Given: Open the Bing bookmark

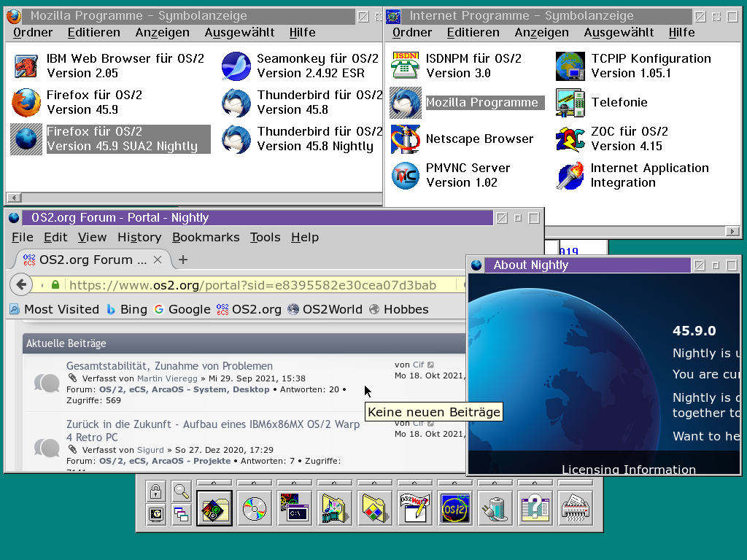Looking at the screenshot, I should click(127, 309).
